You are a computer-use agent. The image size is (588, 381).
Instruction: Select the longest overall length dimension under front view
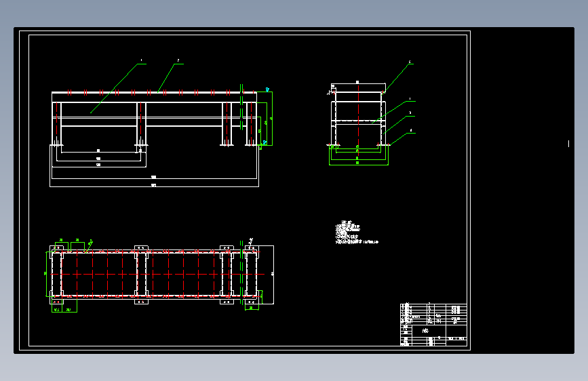click(x=154, y=185)
